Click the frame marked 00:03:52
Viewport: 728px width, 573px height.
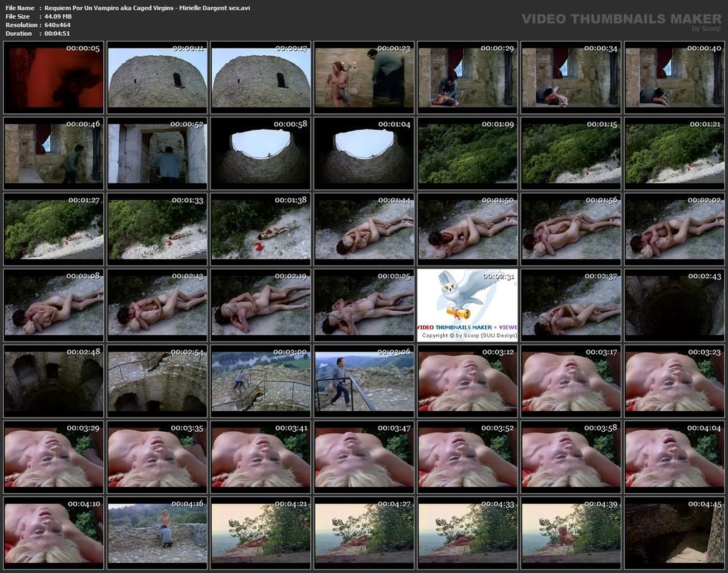[x=467, y=457]
